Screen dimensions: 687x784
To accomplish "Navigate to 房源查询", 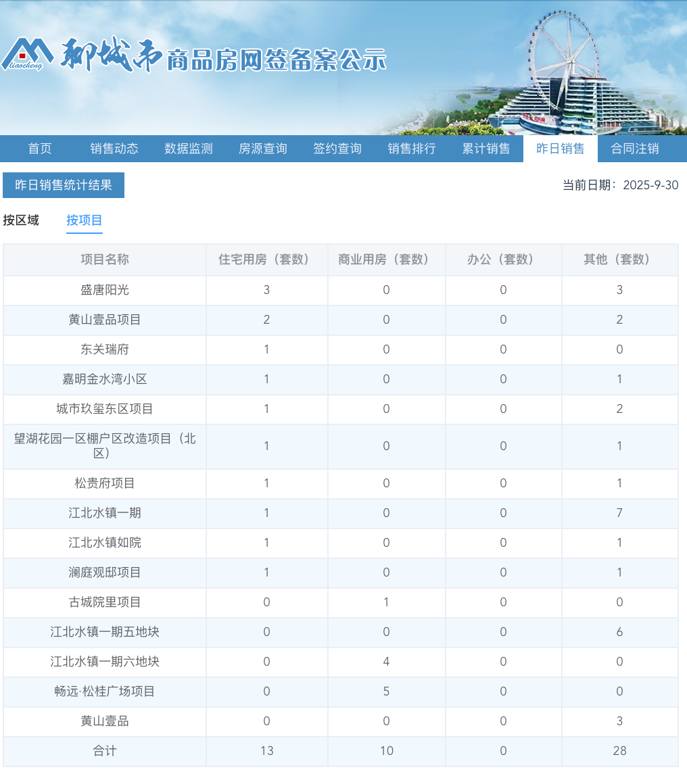I will 262,149.
